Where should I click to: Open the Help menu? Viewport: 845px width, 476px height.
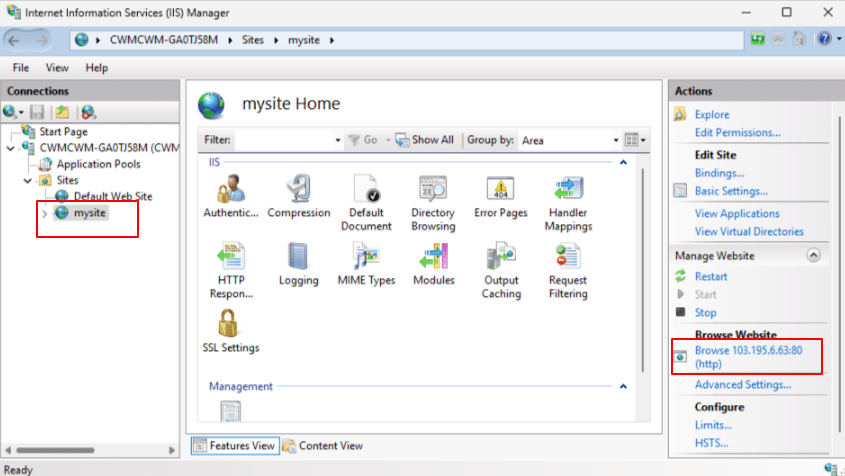(96, 68)
